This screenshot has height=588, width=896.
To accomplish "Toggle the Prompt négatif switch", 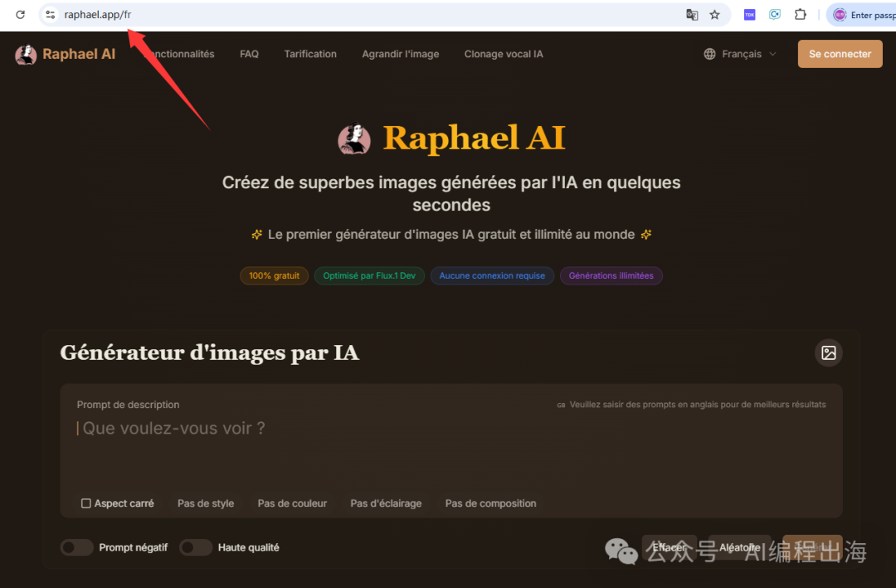I will pos(76,547).
